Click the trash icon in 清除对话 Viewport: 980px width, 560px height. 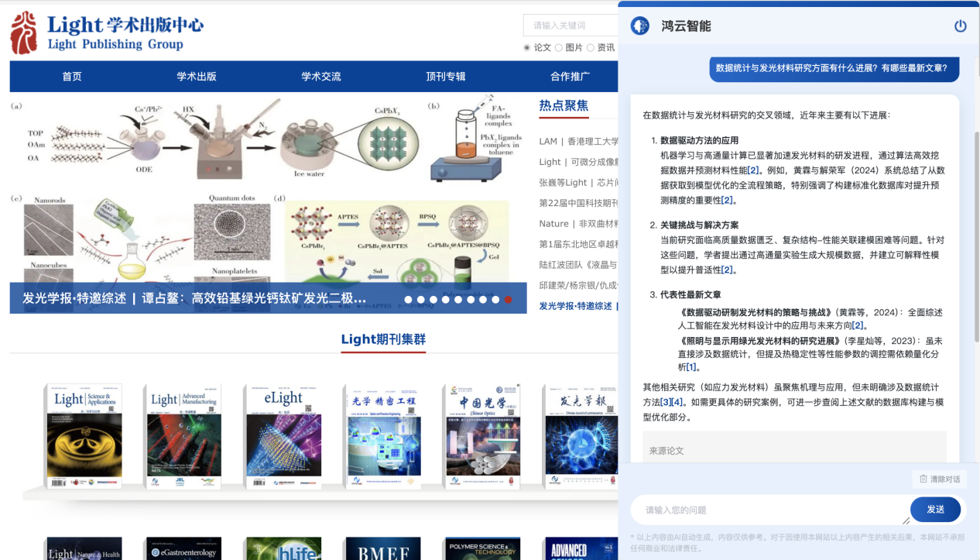[x=923, y=479]
